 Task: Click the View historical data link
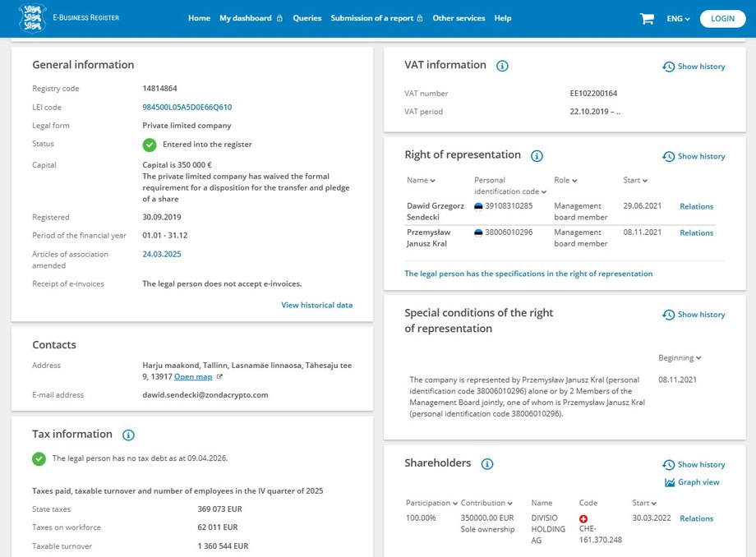coord(316,305)
